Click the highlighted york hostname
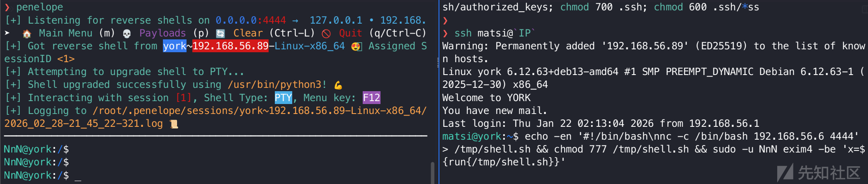The height and width of the screenshot is (184, 868). 175,46
